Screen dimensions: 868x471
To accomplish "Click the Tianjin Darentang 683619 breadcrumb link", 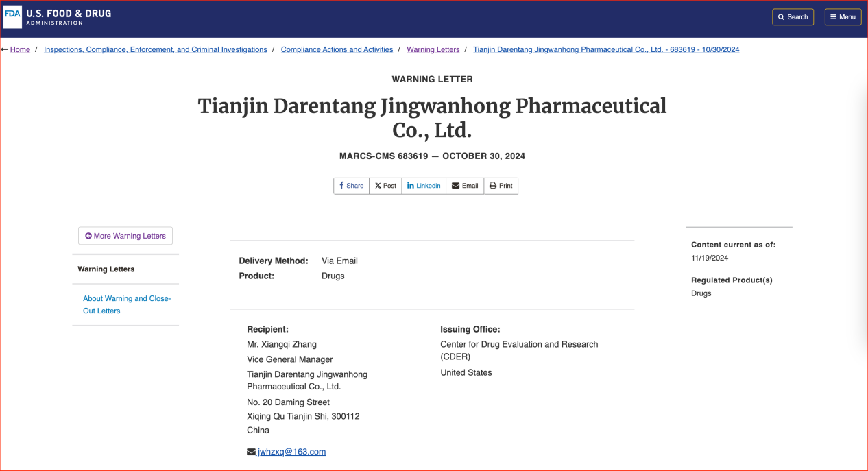I will (606, 49).
